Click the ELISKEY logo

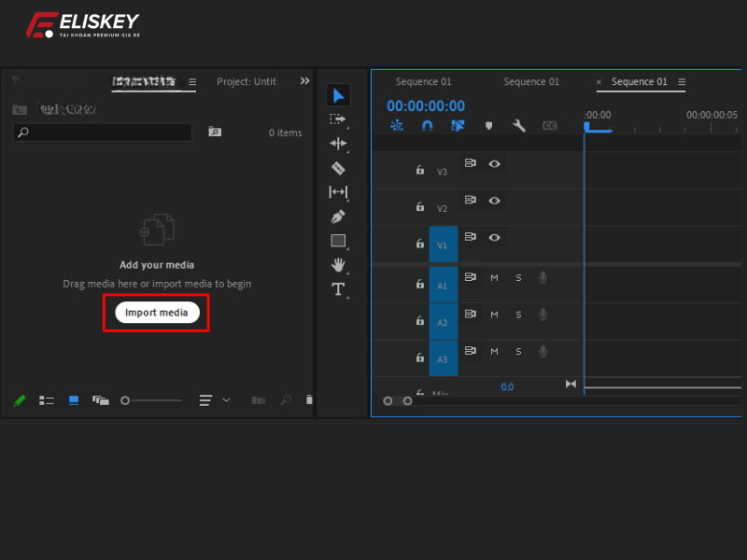(82, 23)
